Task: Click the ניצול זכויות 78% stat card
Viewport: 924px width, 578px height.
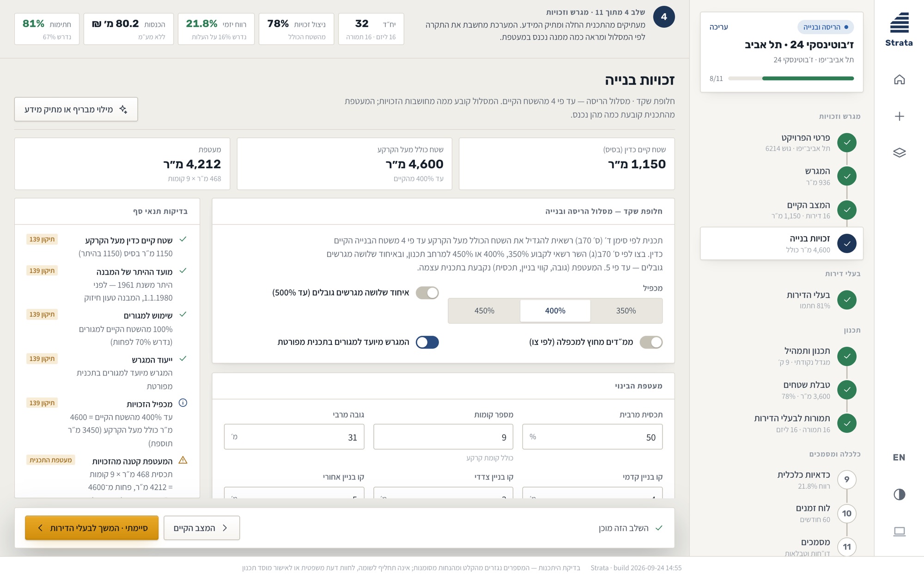Action: (296, 29)
